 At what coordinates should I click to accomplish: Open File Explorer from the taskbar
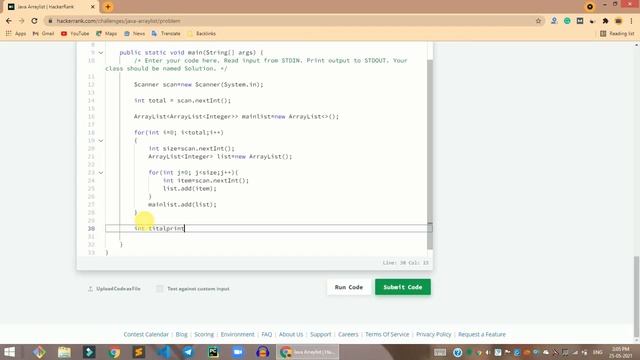tap(64, 352)
